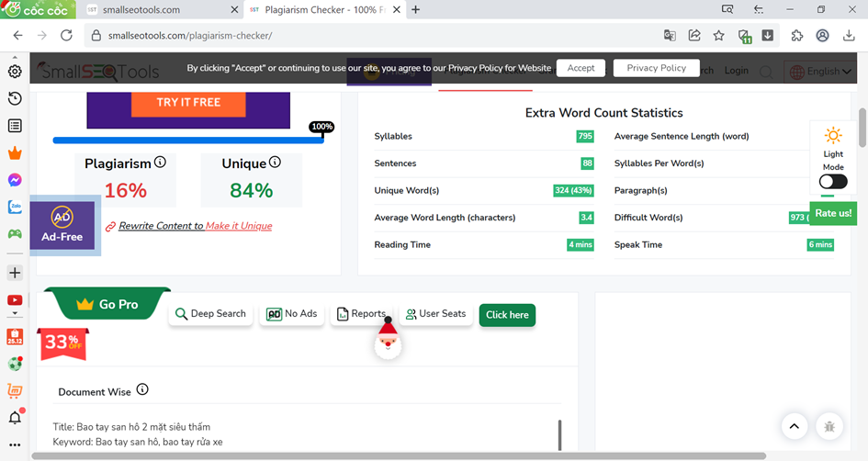
Task: Click the horizontal scrollbar at bottom
Action: 400,455
